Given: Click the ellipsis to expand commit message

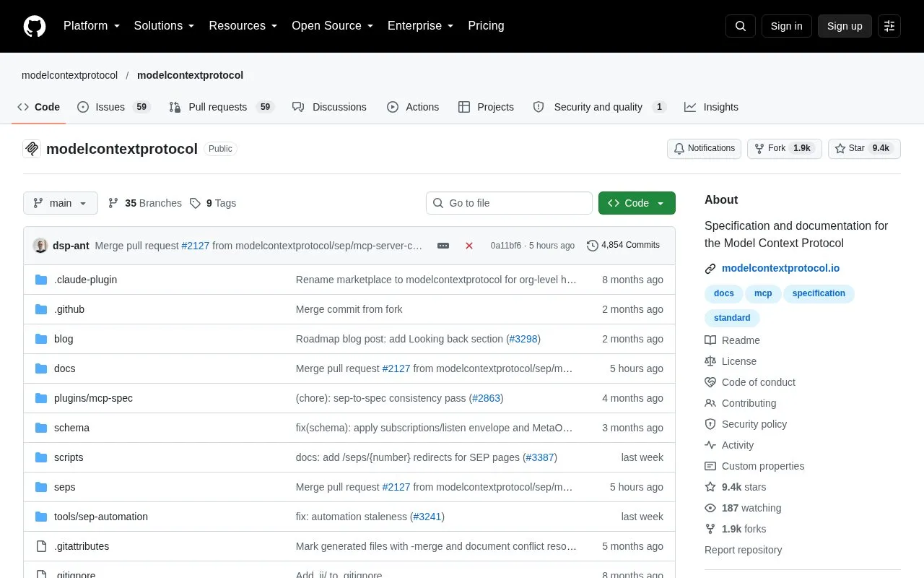Looking at the screenshot, I should click(443, 246).
